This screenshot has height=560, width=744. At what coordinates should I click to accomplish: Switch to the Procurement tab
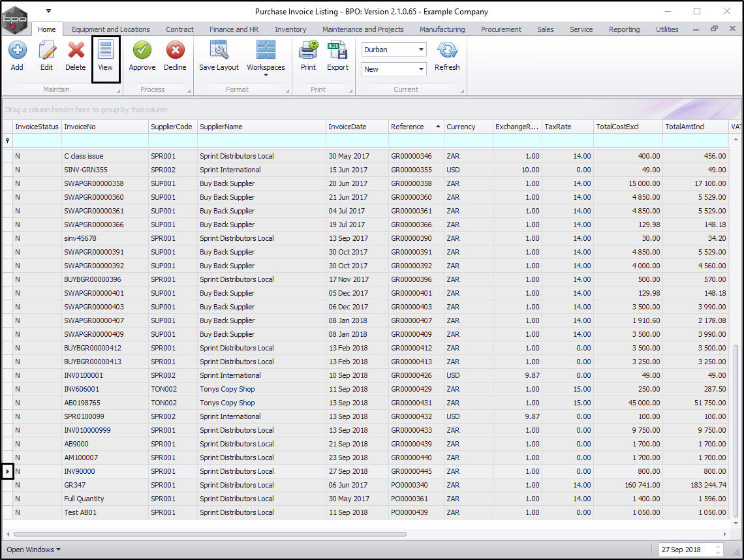click(501, 29)
